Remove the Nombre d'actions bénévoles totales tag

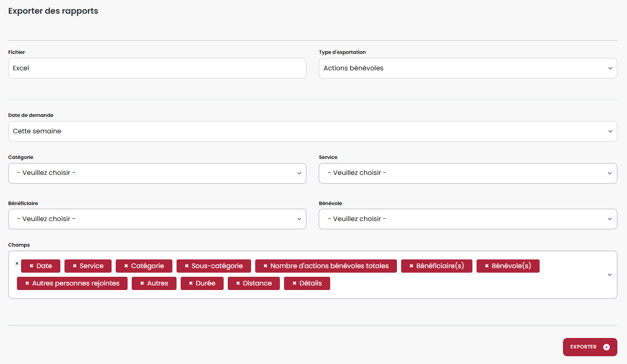tap(265, 266)
